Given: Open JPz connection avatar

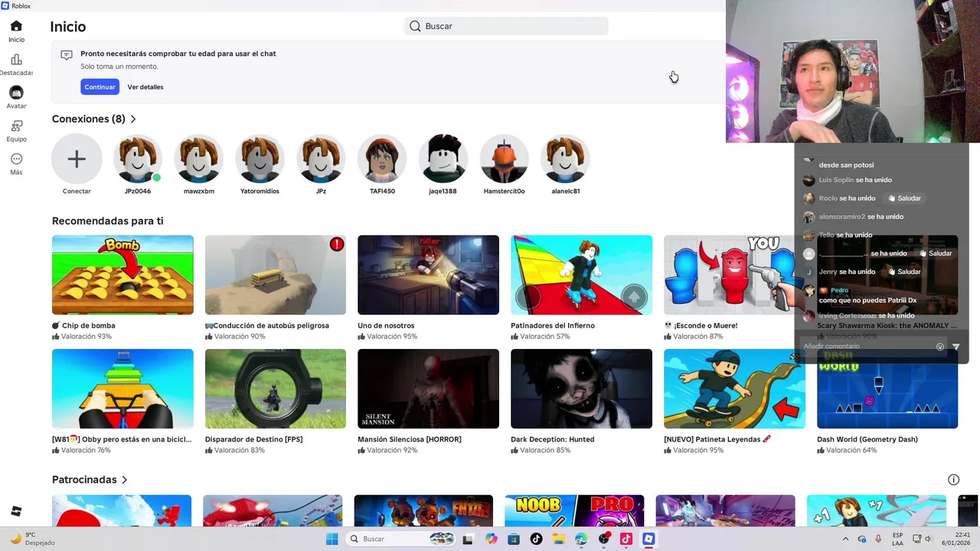Looking at the screenshot, I should pos(321,158).
